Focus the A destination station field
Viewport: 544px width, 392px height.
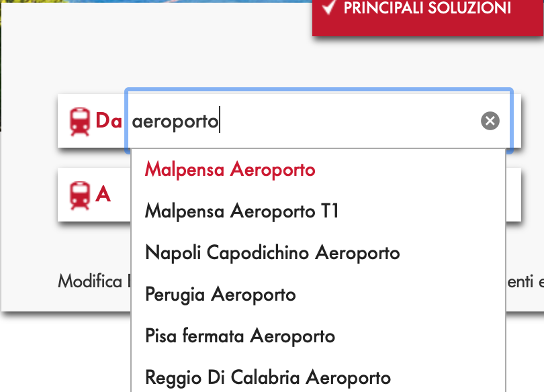click(513, 195)
